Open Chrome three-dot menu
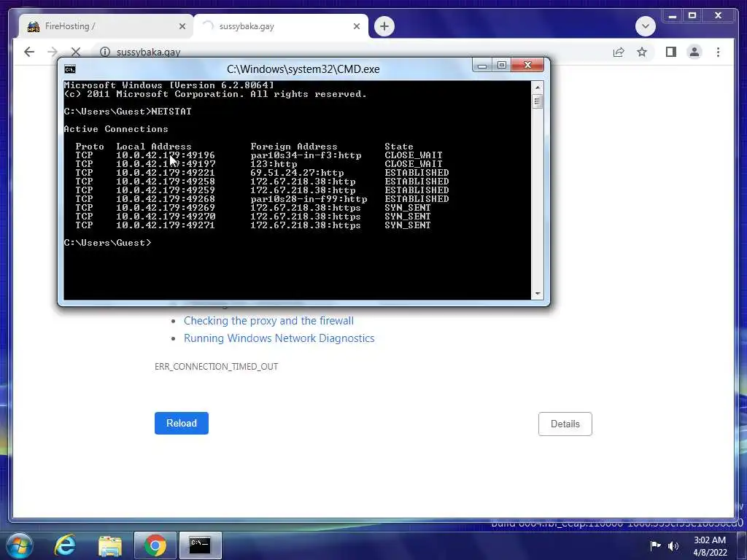 (718, 52)
